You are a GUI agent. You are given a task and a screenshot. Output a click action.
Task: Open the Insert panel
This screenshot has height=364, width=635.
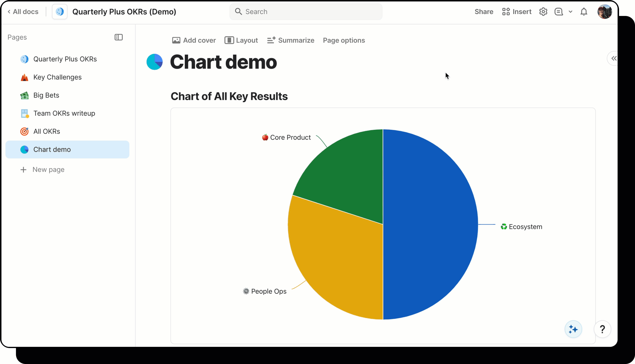click(x=517, y=12)
